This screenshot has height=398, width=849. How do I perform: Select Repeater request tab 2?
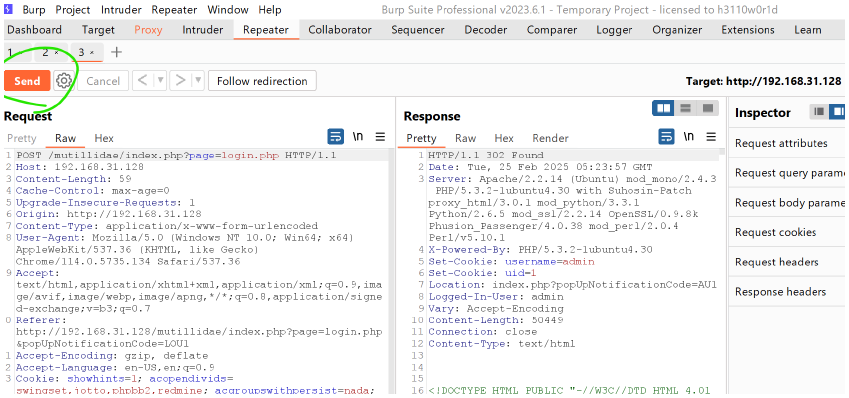(45, 53)
